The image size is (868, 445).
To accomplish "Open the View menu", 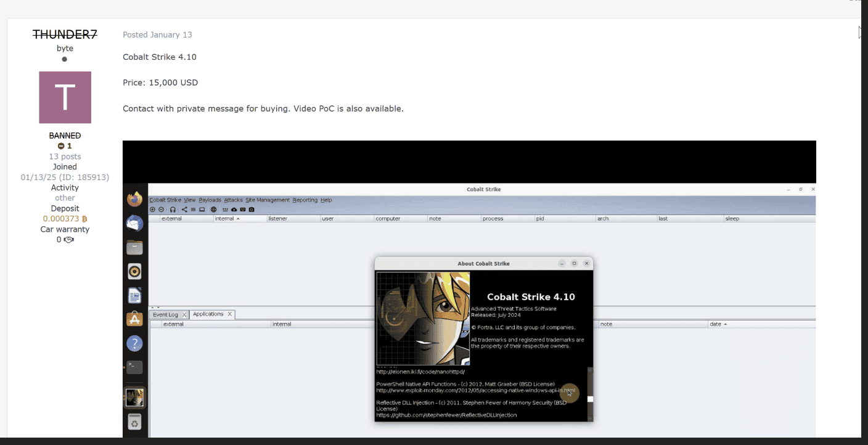I will tap(190, 200).
